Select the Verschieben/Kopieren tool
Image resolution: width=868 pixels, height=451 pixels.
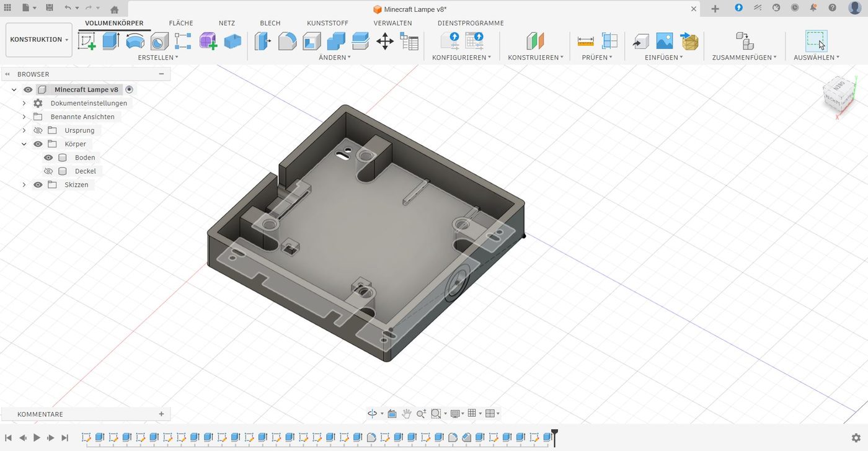[x=384, y=41]
